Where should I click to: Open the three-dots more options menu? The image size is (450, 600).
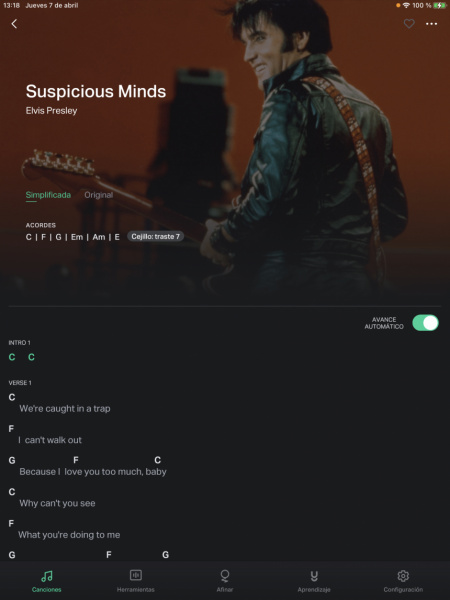pyautogui.click(x=431, y=24)
